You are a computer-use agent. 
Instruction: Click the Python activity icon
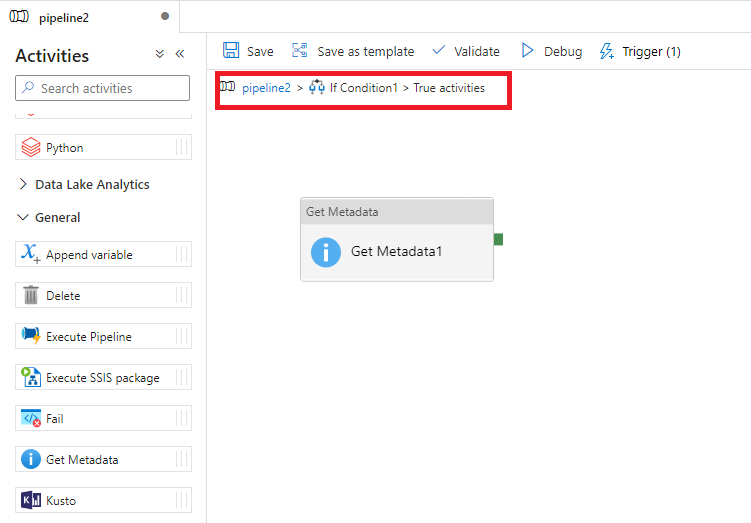(x=31, y=148)
